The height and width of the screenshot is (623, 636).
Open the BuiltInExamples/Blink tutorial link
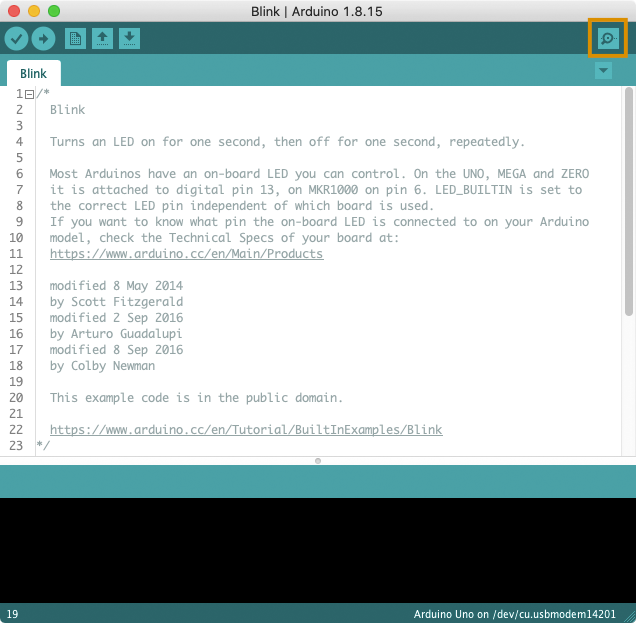246,430
